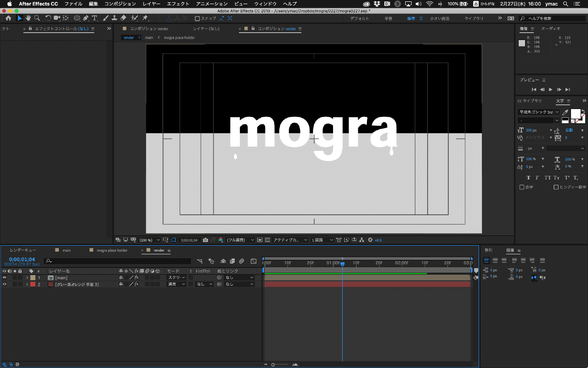The height and width of the screenshot is (368, 588).
Task: Hide the [main] layer with its eye icon
Action: [4, 278]
